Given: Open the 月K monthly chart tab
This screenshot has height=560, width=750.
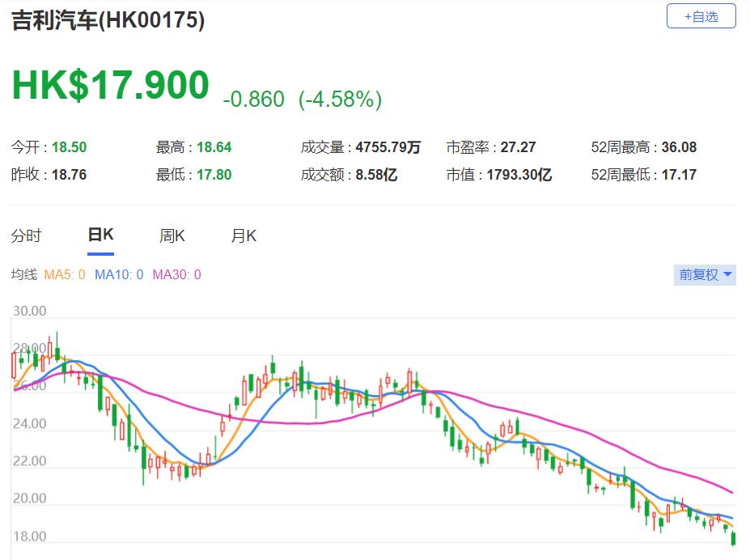Looking at the screenshot, I should coord(244,235).
